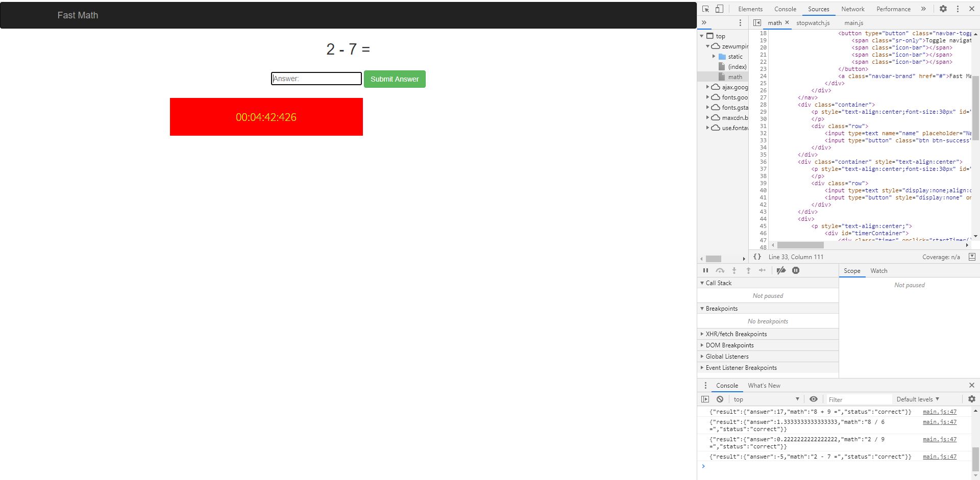
Task: Collapse the zewumpir domain node
Action: click(x=708, y=46)
